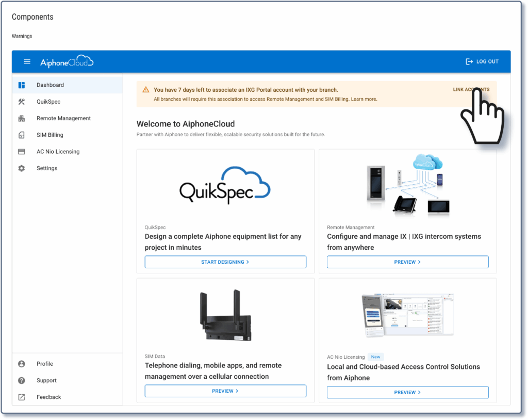Log out using the header button
The image size is (528, 420).
pos(482,62)
